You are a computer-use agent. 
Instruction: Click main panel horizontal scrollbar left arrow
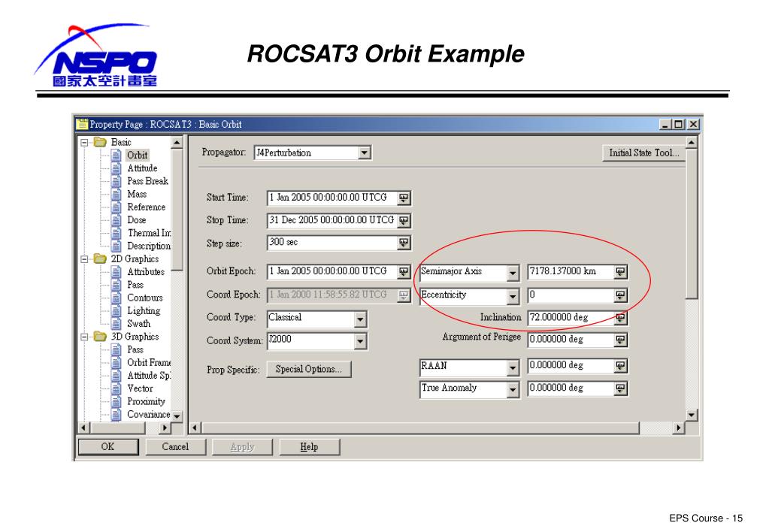click(195, 428)
